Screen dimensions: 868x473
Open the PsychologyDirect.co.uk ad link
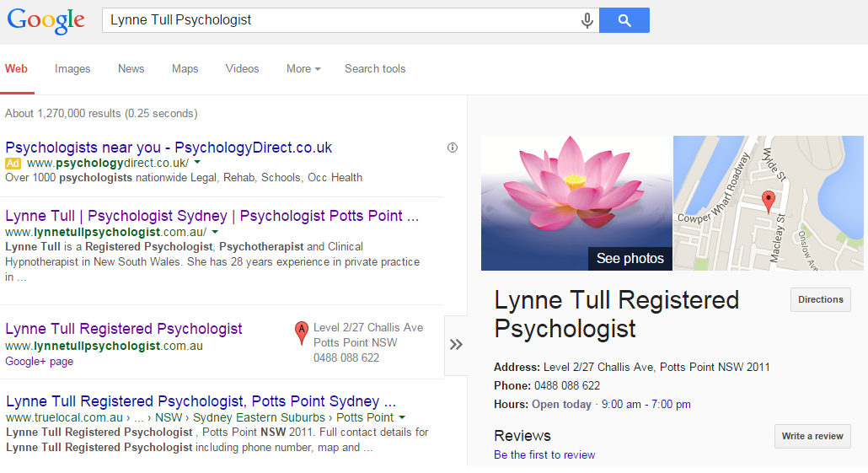coord(169,148)
